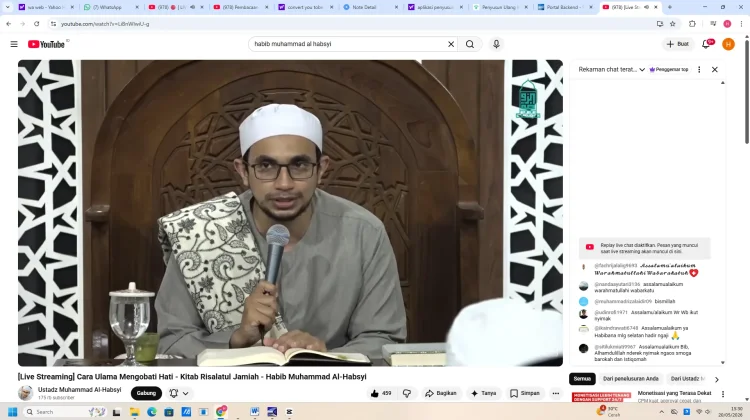This screenshot has width=750, height=420.
Task: Open the taskbar clock and date
Action: pyautogui.click(x=730, y=412)
